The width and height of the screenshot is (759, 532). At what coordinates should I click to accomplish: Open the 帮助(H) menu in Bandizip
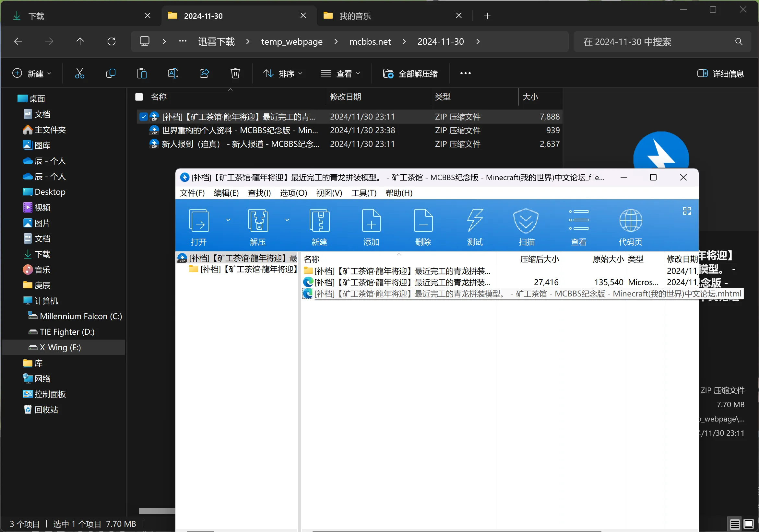(399, 193)
